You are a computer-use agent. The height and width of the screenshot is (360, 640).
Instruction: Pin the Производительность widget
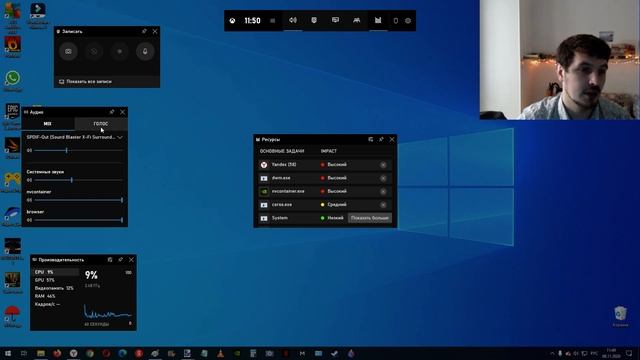pos(121,260)
